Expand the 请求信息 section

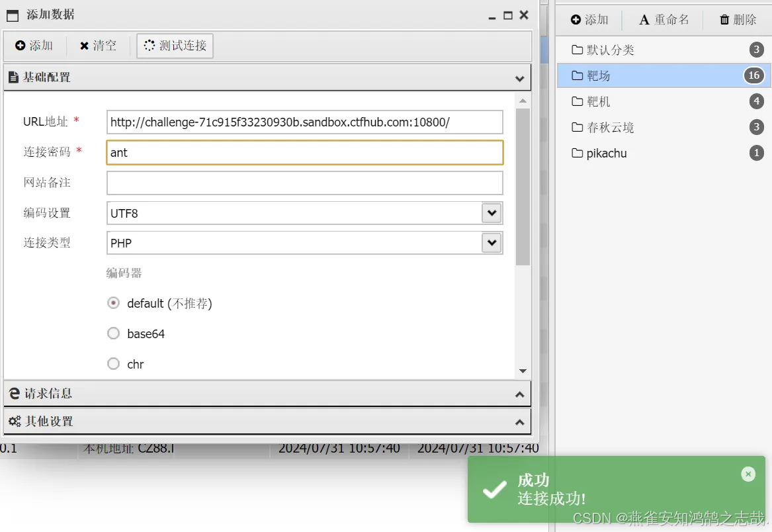[520, 393]
